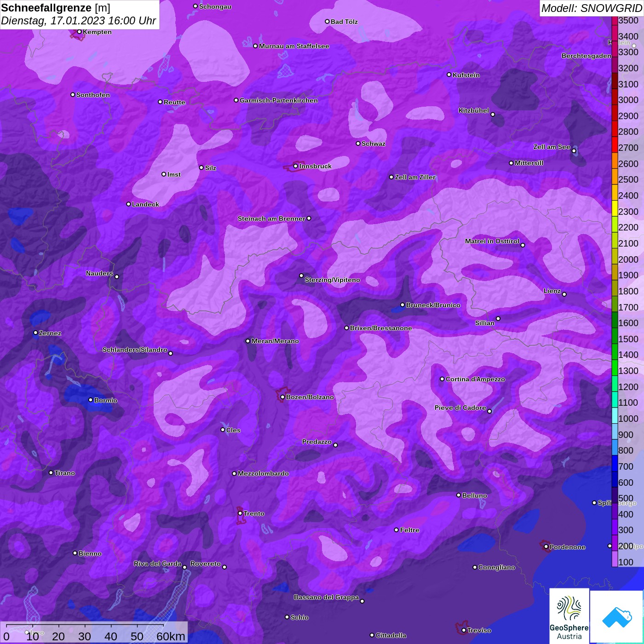Click the Schongau marker dot

click(x=195, y=6)
